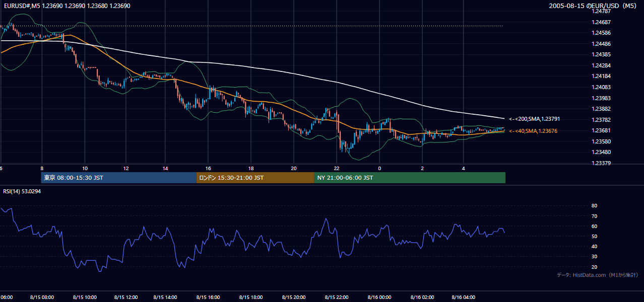Click RSI level 50 on axis
Image resolution: width=644 pixels, height=302 pixels.
(594, 236)
